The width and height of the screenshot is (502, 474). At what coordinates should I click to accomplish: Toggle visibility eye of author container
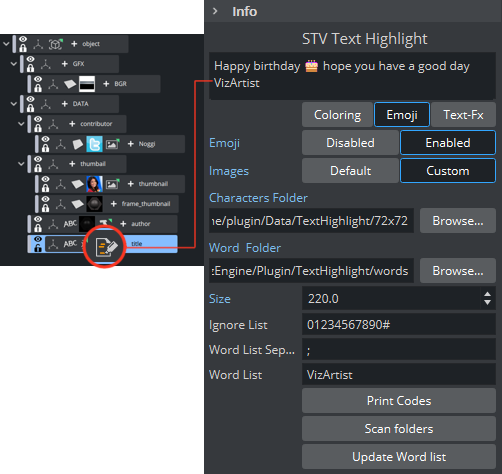(38, 219)
